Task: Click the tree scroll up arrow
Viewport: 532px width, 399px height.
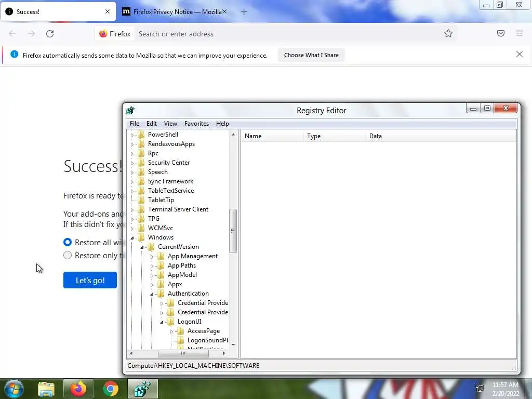Action: [233, 135]
